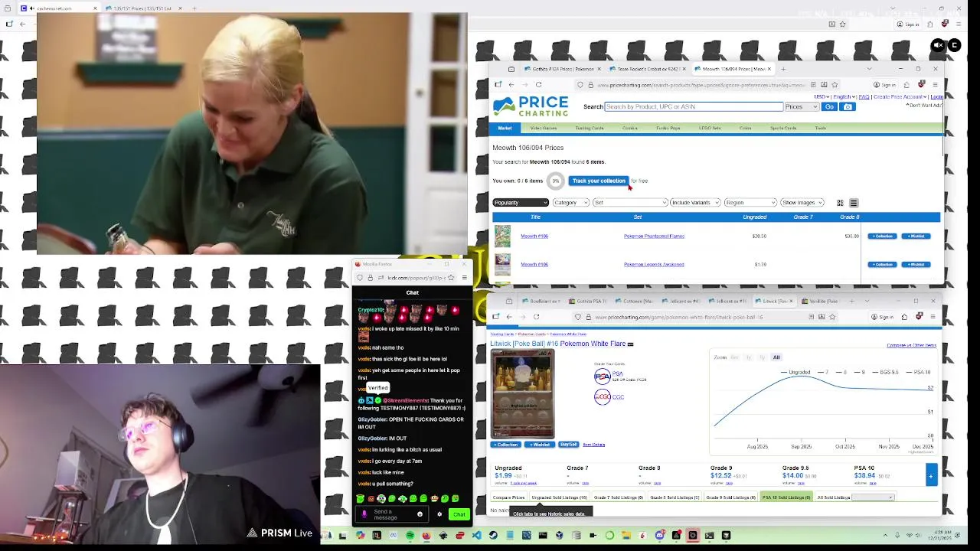Select the All zoom range on price chart
This screenshot has width=980, height=551.
click(776, 357)
